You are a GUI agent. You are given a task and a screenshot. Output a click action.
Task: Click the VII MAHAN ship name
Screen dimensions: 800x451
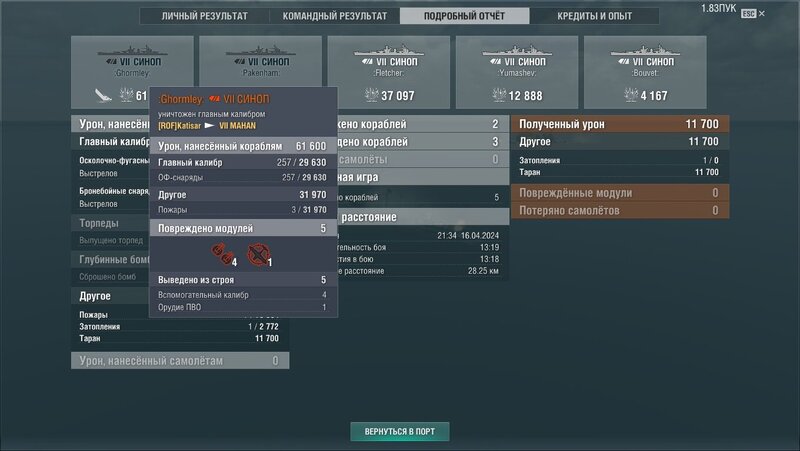tap(238, 126)
